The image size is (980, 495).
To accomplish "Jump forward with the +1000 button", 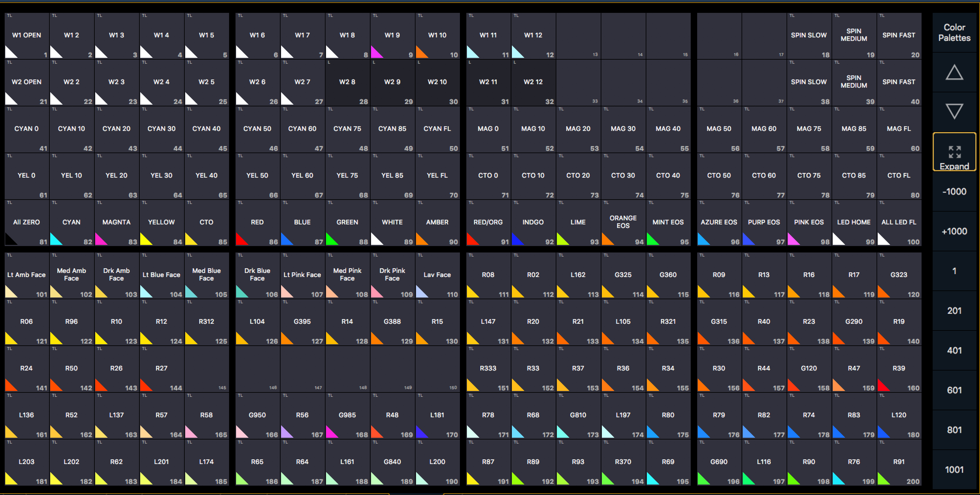I will (954, 231).
